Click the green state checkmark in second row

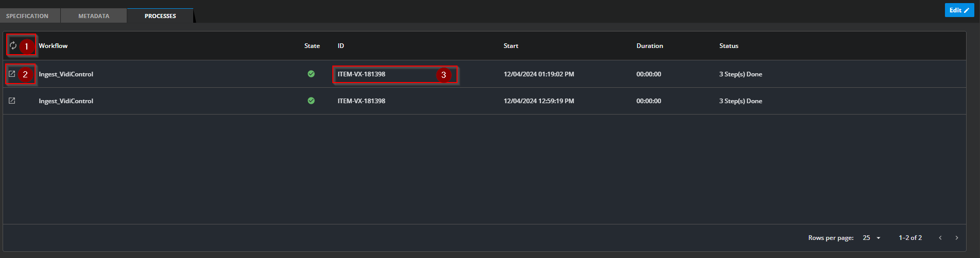coord(311,101)
